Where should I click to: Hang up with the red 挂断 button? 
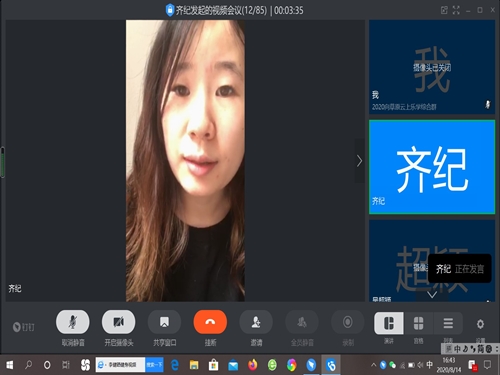210,322
